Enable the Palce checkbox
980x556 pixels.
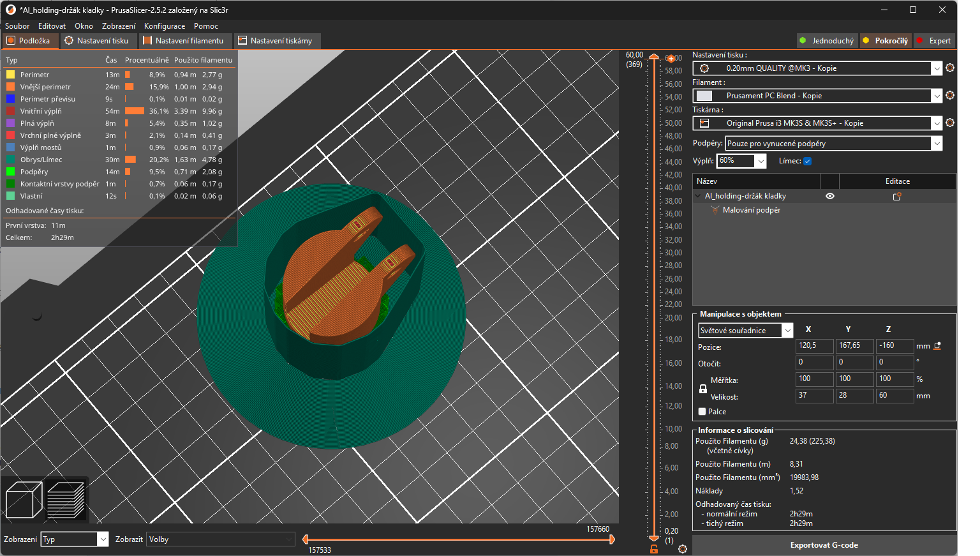pyautogui.click(x=702, y=412)
